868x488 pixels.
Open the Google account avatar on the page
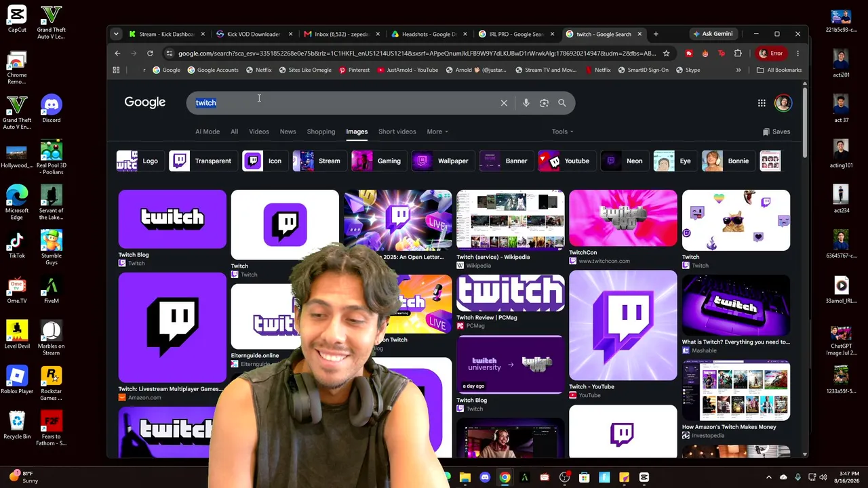click(783, 103)
